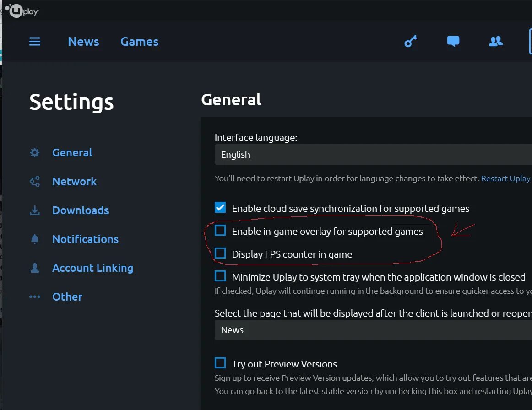This screenshot has height=410, width=532.
Task: Go to the Games tab
Action: 140,42
